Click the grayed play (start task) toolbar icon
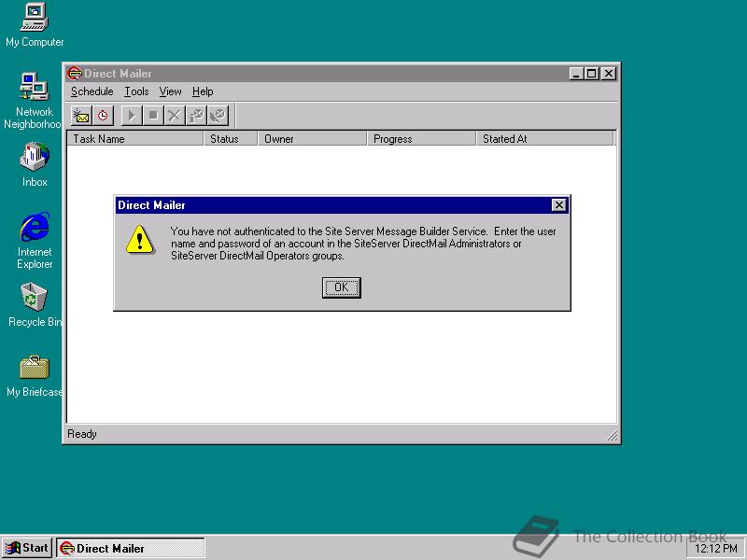This screenshot has height=560, width=747. (x=132, y=116)
